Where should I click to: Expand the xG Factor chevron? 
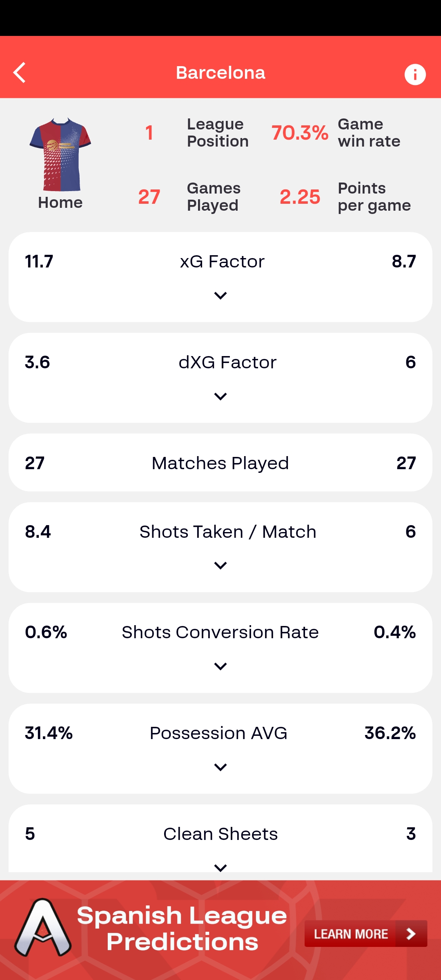pos(220,296)
